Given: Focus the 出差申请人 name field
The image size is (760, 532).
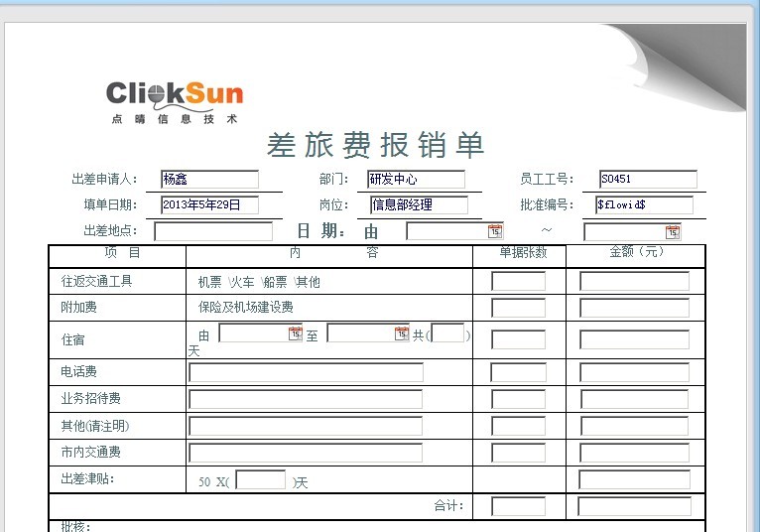Looking at the screenshot, I should pos(209,180).
